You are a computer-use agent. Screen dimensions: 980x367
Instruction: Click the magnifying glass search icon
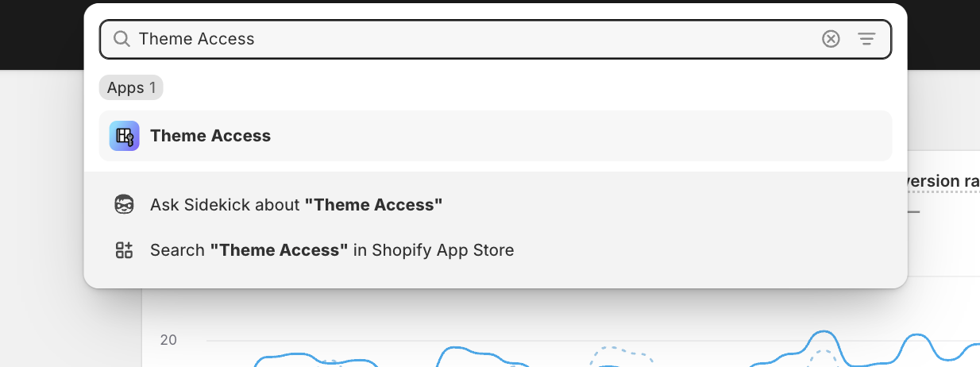click(122, 39)
